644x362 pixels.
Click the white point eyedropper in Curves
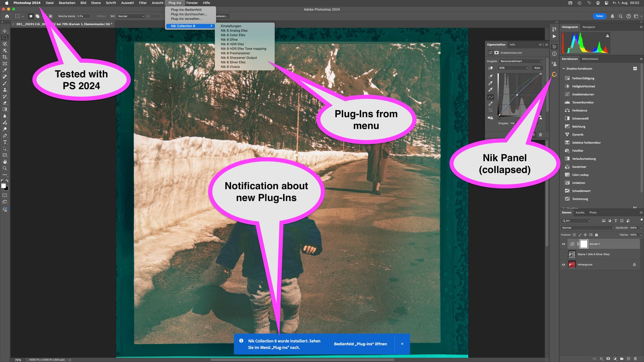coord(490,89)
